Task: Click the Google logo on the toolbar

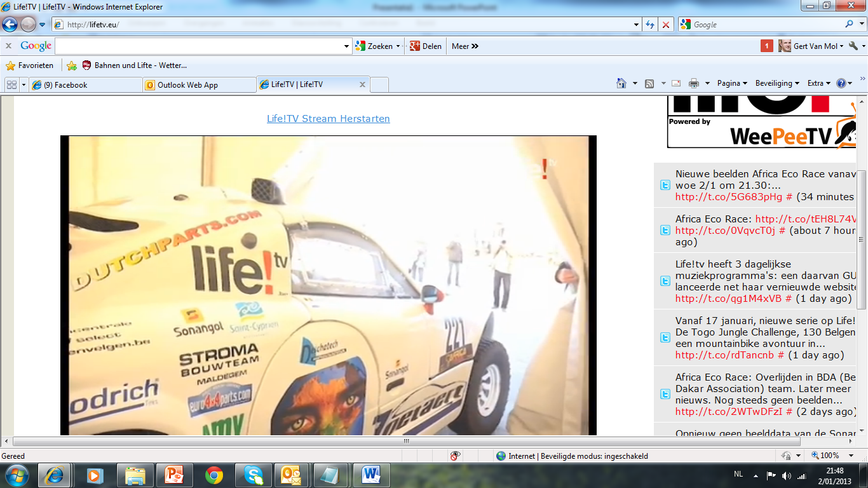Action: coord(36,46)
